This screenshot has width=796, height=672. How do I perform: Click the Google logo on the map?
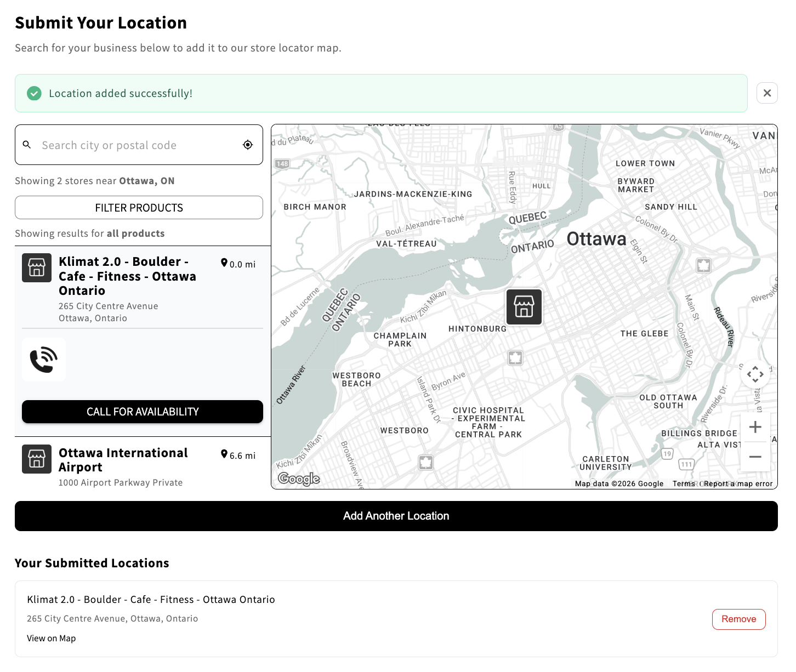(x=299, y=478)
